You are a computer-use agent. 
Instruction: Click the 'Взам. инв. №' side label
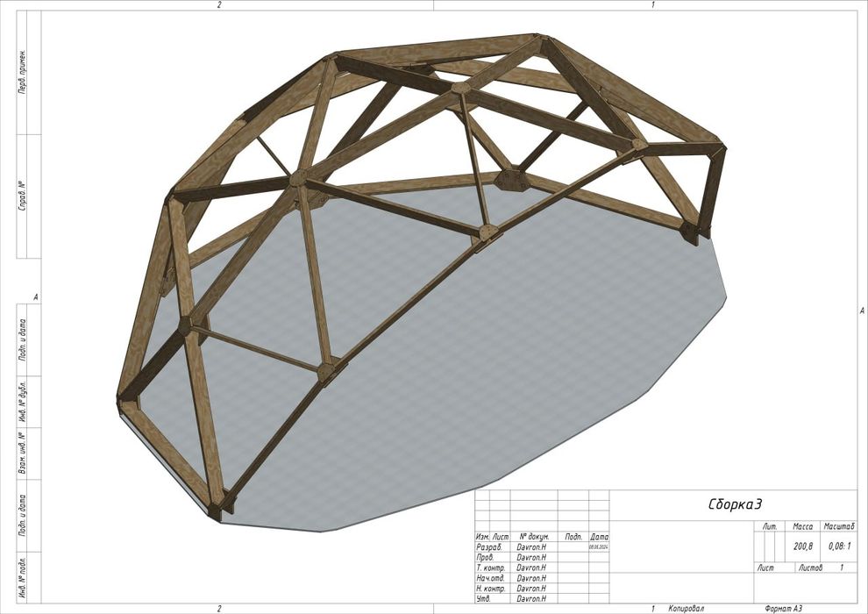pos(23,453)
